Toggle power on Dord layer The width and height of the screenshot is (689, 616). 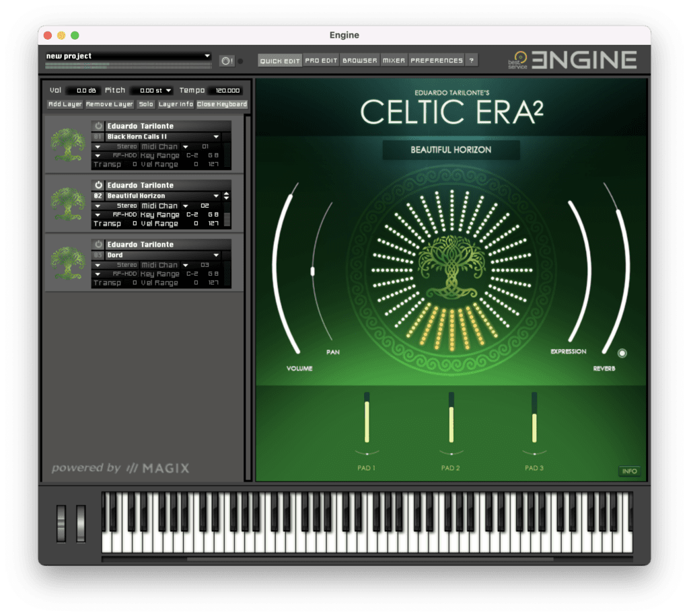click(x=98, y=244)
